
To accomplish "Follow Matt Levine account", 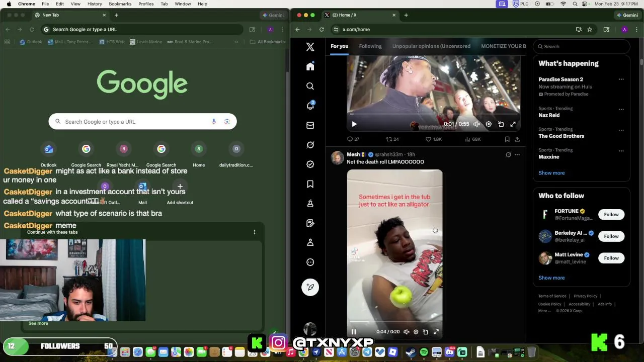I will pos(611,258).
